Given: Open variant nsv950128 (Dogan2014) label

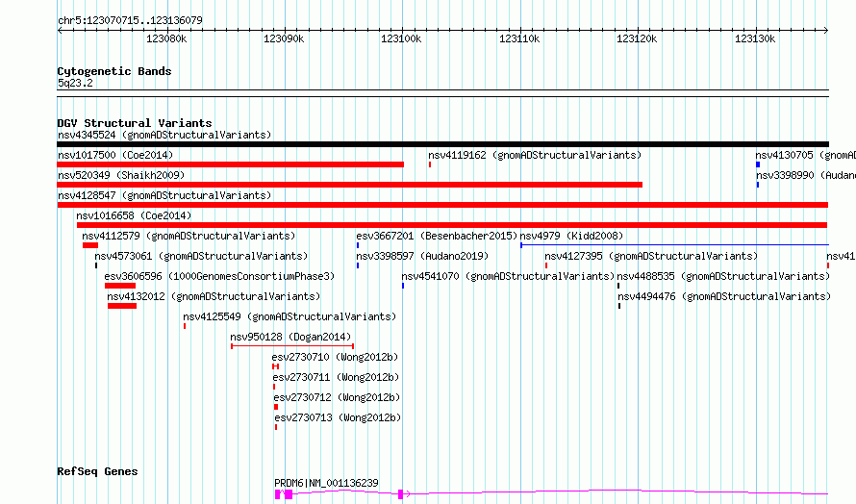Looking at the screenshot, I should tap(290, 337).
